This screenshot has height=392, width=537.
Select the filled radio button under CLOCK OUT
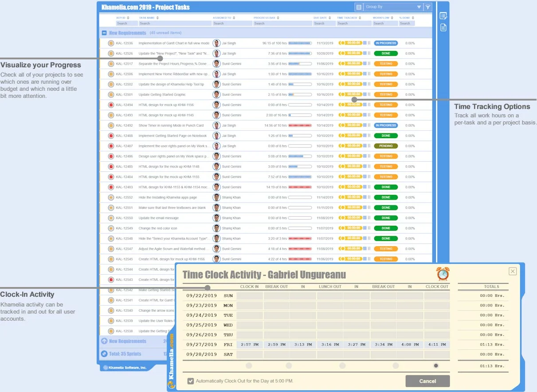[436, 365]
